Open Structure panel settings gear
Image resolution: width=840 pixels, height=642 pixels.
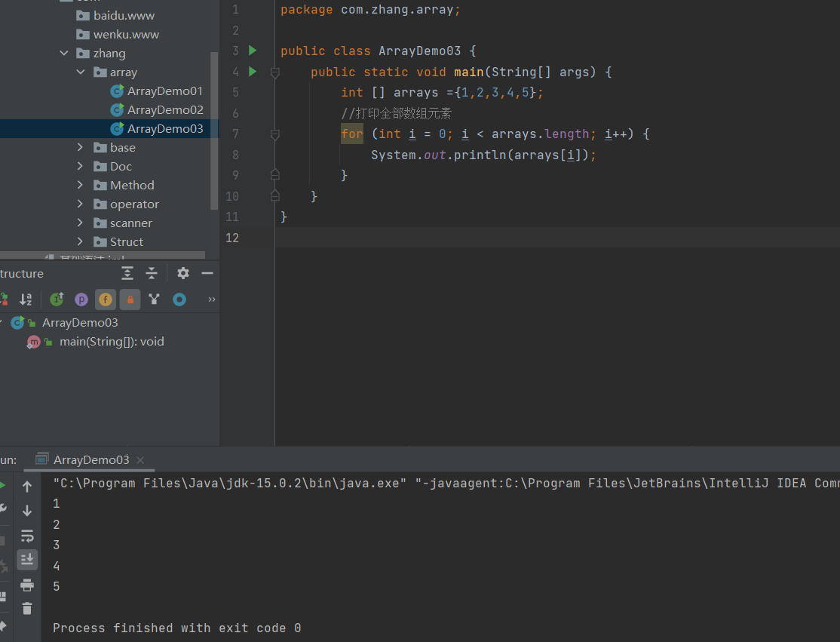point(182,273)
